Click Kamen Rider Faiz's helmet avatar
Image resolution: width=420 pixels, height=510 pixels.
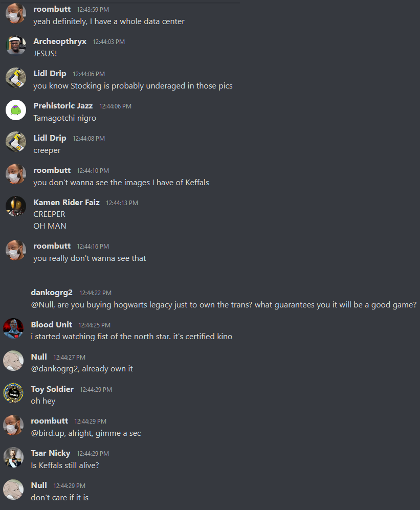(x=16, y=206)
